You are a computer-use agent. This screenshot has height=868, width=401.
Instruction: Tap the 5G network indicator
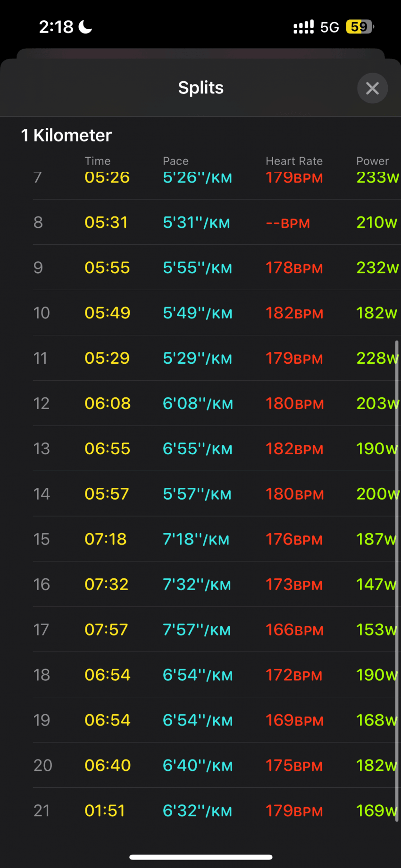330,27
